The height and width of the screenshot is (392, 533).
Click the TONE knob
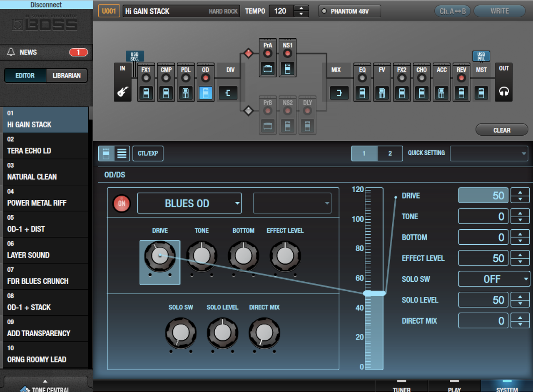(x=202, y=256)
